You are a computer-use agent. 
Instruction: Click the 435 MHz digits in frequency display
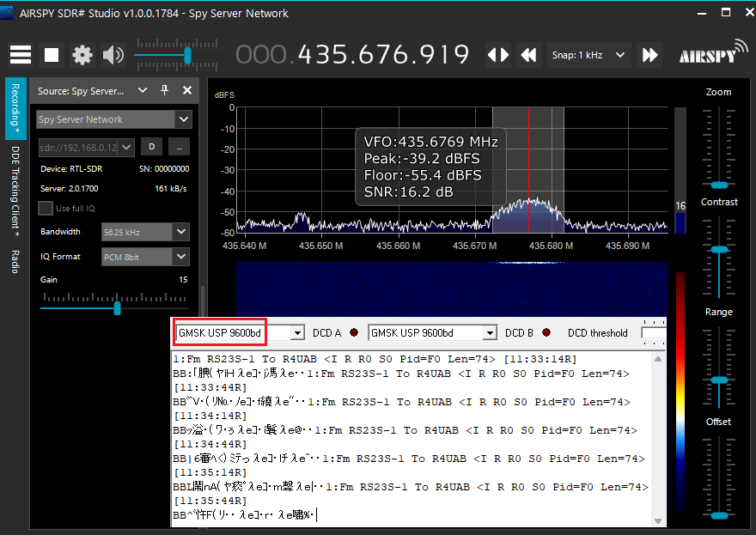[x=322, y=54]
